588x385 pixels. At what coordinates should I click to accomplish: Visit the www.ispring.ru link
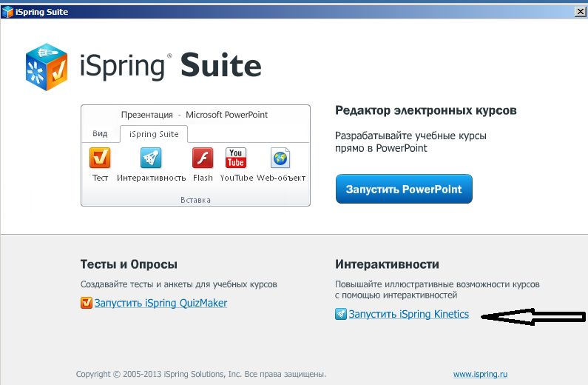pos(480,374)
